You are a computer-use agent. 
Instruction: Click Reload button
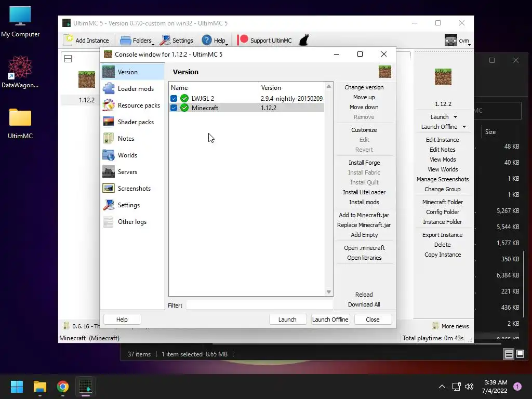[364, 295]
